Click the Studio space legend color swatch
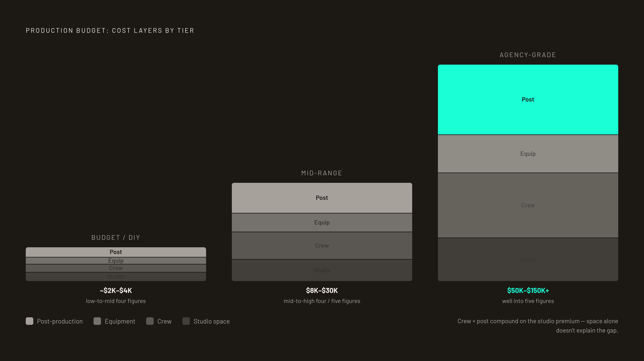 [x=186, y=321]
